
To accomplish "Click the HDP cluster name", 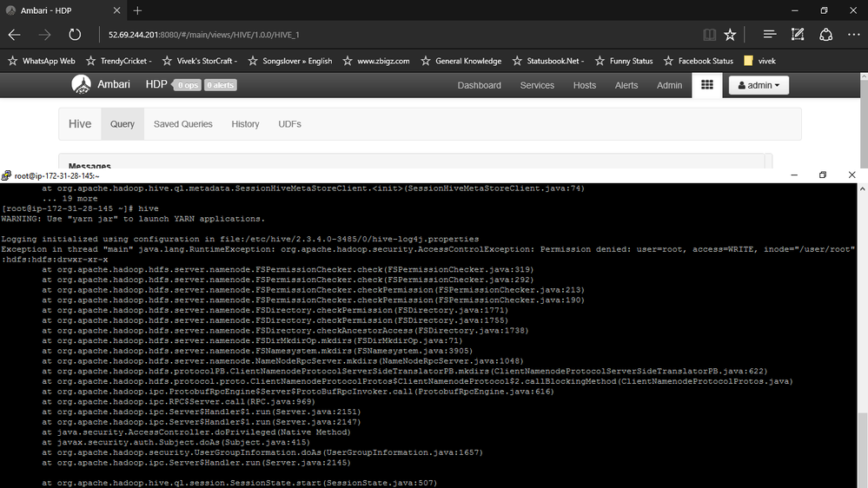I will click(156, 84).
